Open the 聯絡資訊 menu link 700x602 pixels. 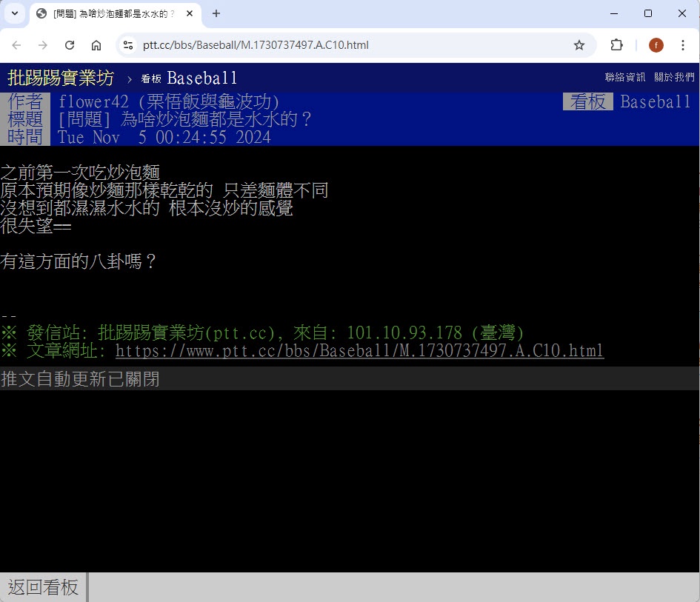[624, 77]
